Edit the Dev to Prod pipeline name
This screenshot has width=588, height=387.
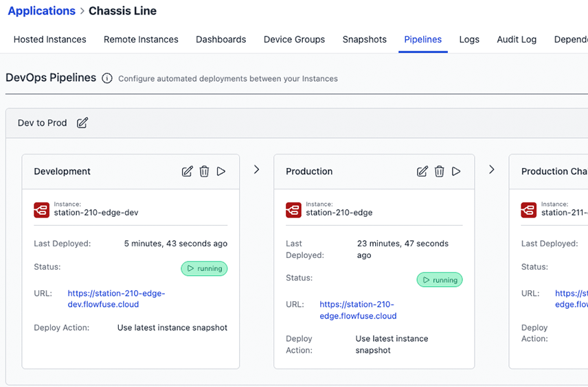[82, 123]
